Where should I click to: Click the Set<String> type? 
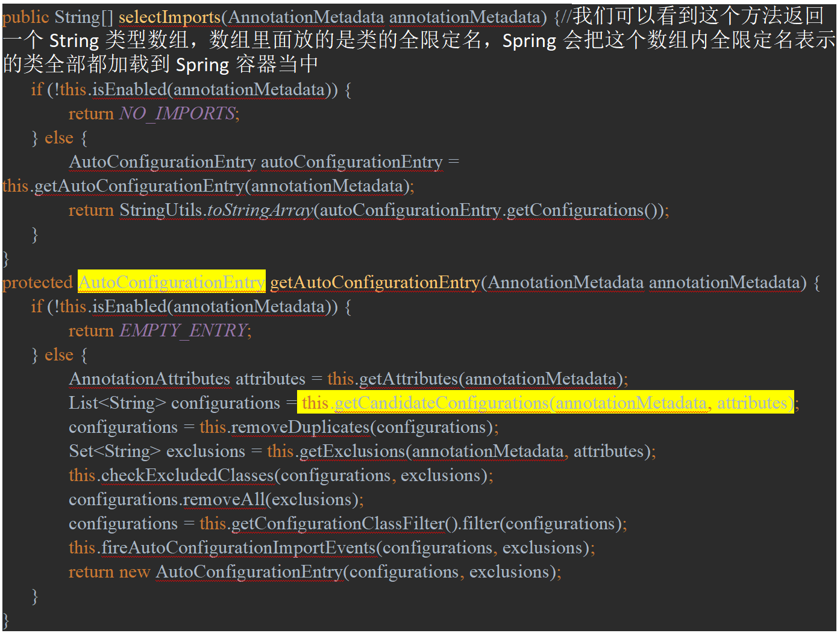[115, 451]
